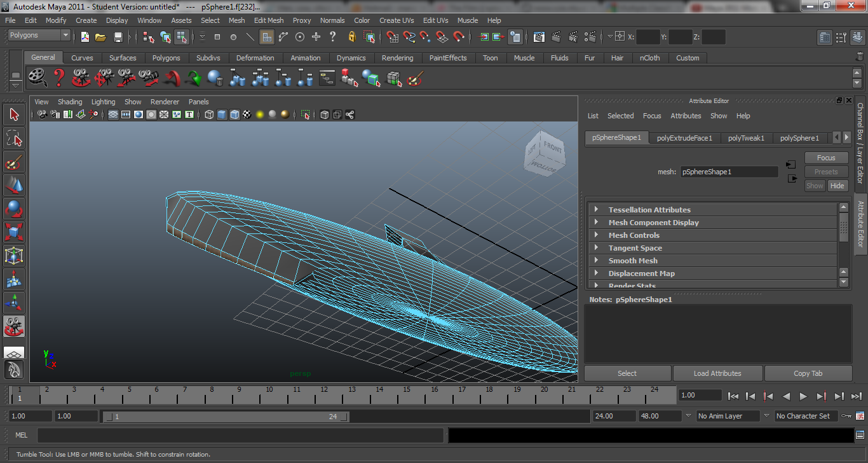Toggle viewport Textured checker display
Viewport: 868px width, 463px height.
[247, 115]
